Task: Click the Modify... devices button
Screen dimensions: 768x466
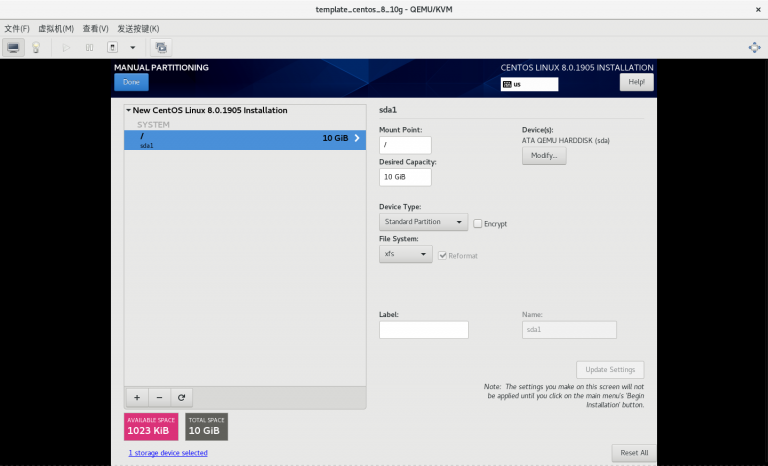Action: 544,155
